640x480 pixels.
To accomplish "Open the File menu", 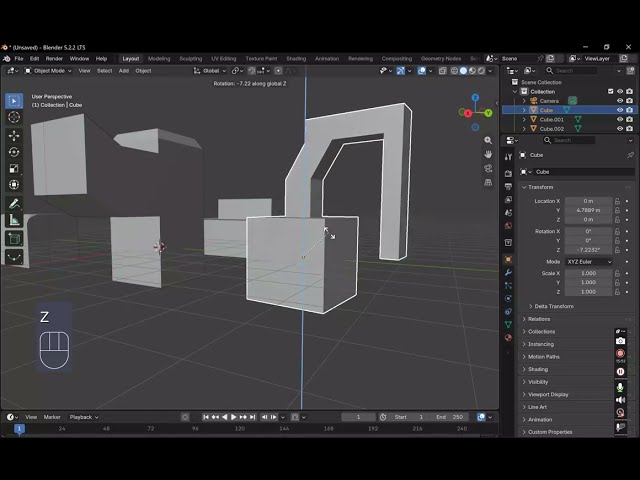I will (19, 58).
